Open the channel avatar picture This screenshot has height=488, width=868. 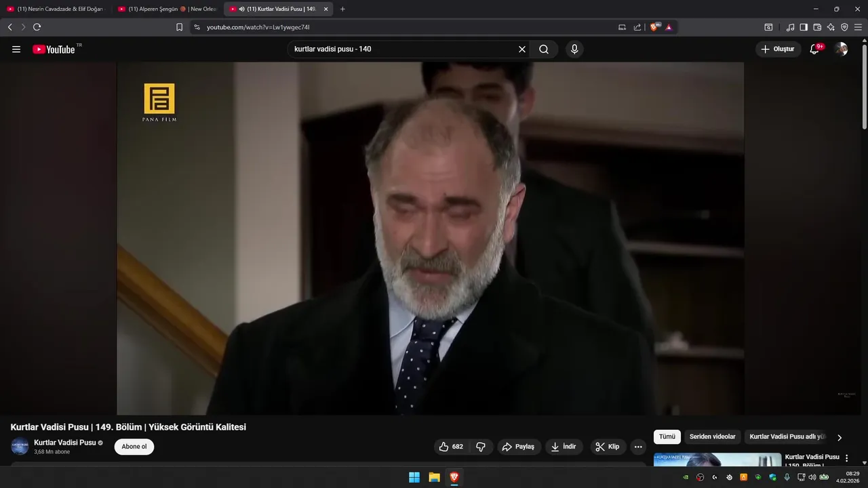[x=20, y=447]
